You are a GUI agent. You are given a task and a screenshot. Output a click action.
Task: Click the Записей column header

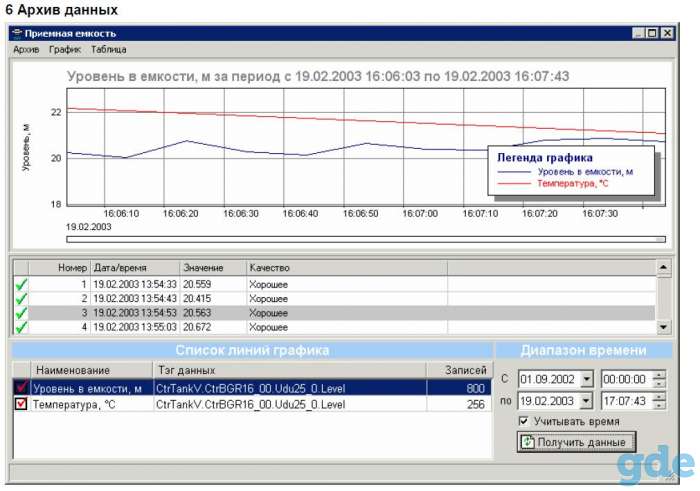(x=459, y=370)
